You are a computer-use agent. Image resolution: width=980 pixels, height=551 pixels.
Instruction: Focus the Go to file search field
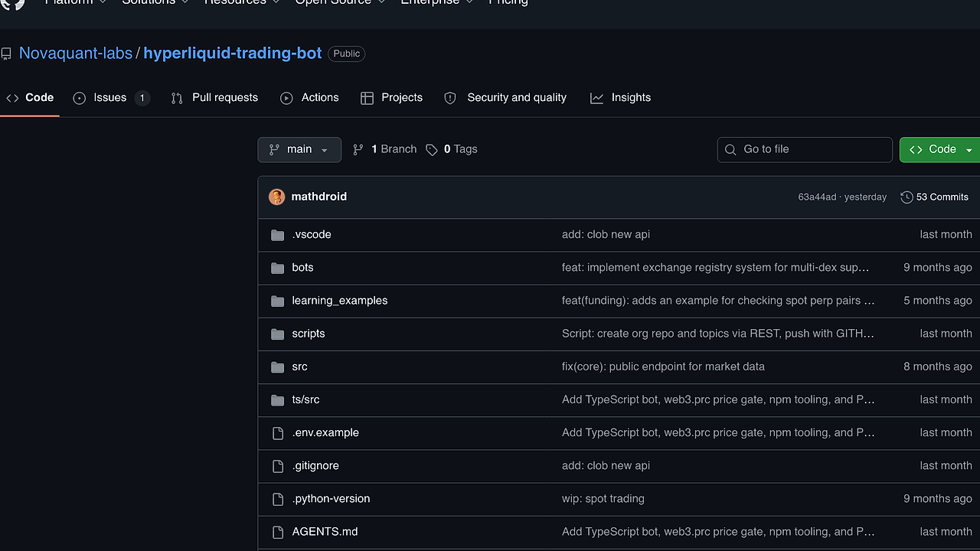[805, 150]
